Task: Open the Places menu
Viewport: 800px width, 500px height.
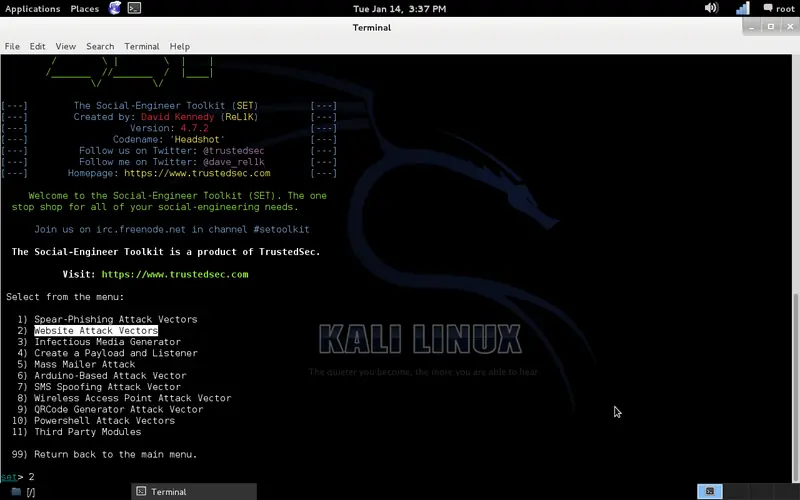Action: (85, 9)
